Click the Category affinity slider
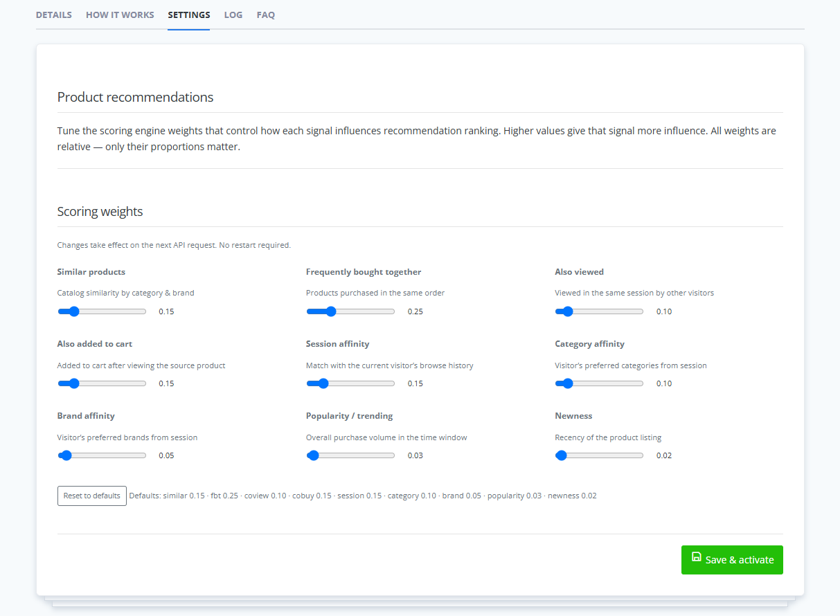Image resolution: width=840 pixels, height=616 pixels. pyautogui.click(x=599, y=383)
